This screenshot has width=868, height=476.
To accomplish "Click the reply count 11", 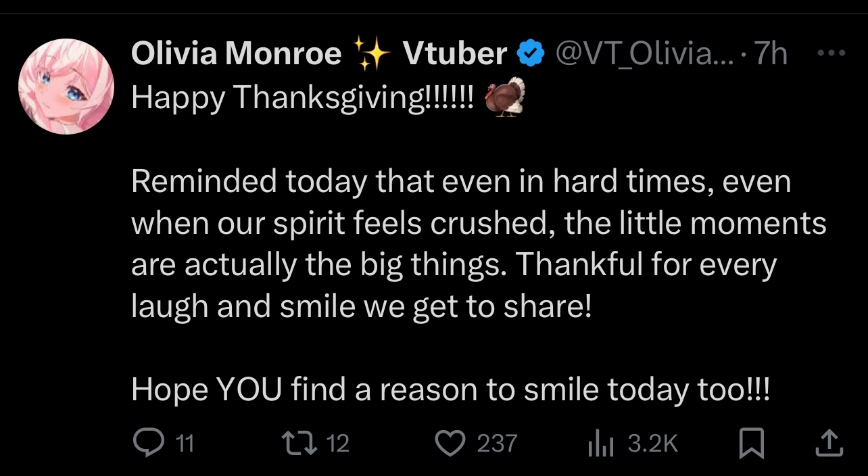I will click(x=185, y=444).
